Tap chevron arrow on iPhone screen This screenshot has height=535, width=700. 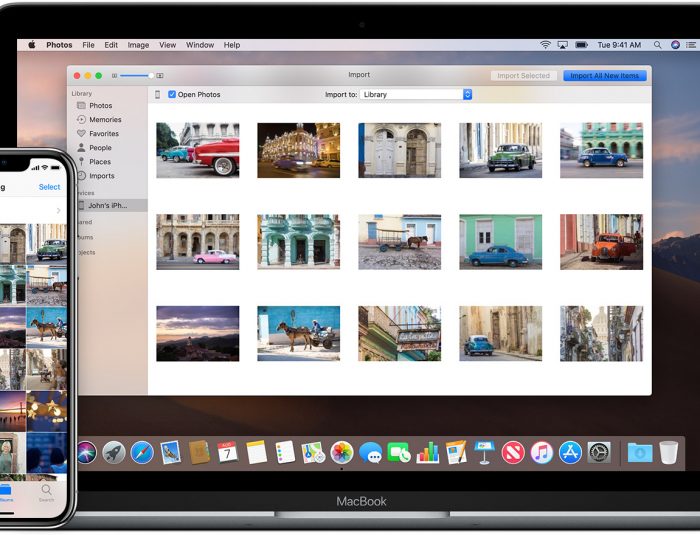tap(58, 210)
